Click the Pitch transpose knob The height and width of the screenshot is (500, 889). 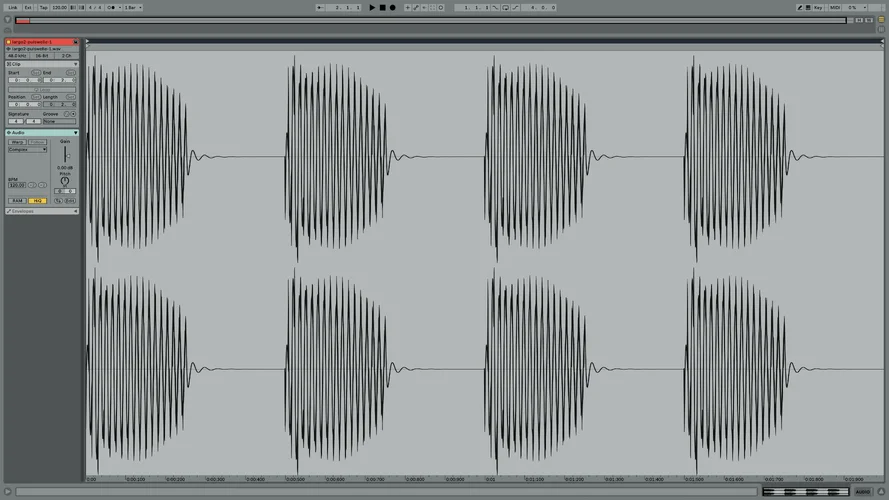[65, 181]
